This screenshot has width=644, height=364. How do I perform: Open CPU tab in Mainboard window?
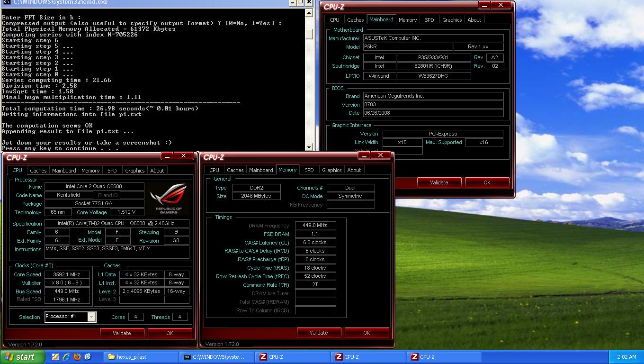(x=335, y=20)
